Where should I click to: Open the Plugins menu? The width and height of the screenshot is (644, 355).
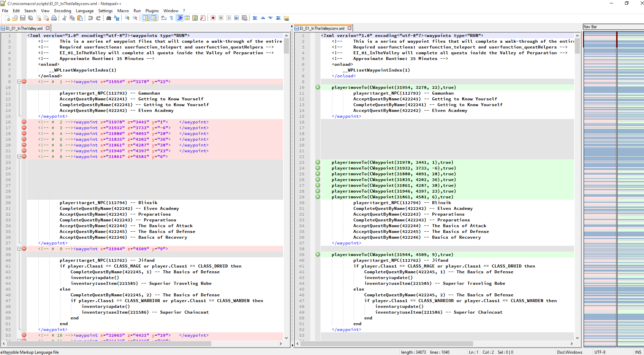pos(152,11)
